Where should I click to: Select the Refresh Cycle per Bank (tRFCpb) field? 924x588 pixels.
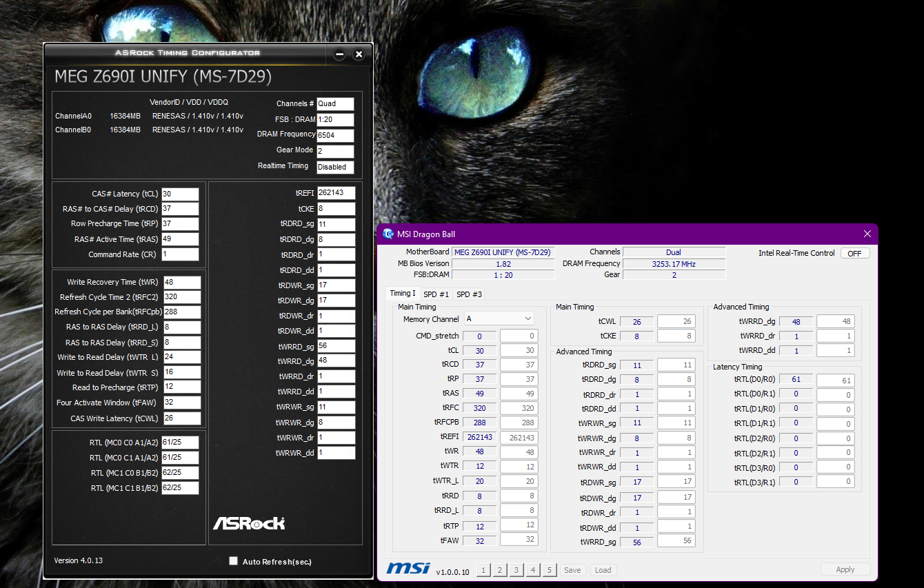(x=182, y=312)
